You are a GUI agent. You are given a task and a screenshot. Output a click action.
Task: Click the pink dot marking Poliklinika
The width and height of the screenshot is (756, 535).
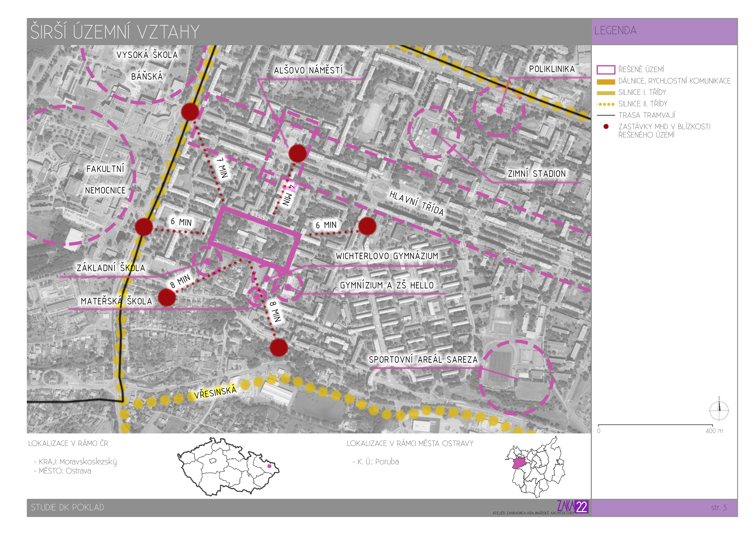(499, 110)
